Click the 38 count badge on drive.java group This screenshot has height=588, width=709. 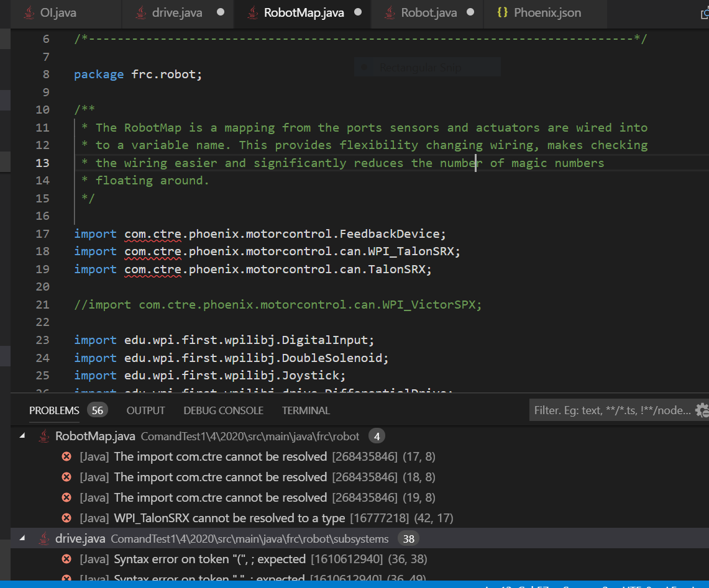(x=408, y=539)
